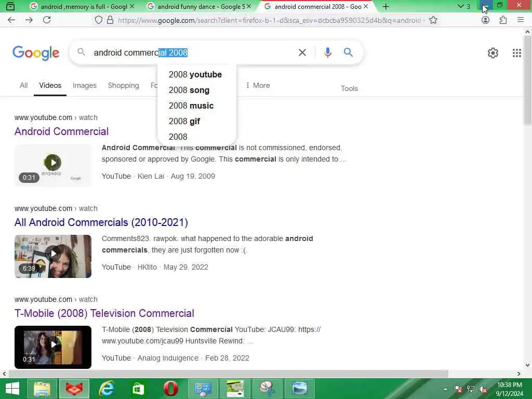The width and height of the screenshot is (532, 399).
Task: Click the scroll-down arrow of vertical scrollbar
Action: tap(527, 365)
